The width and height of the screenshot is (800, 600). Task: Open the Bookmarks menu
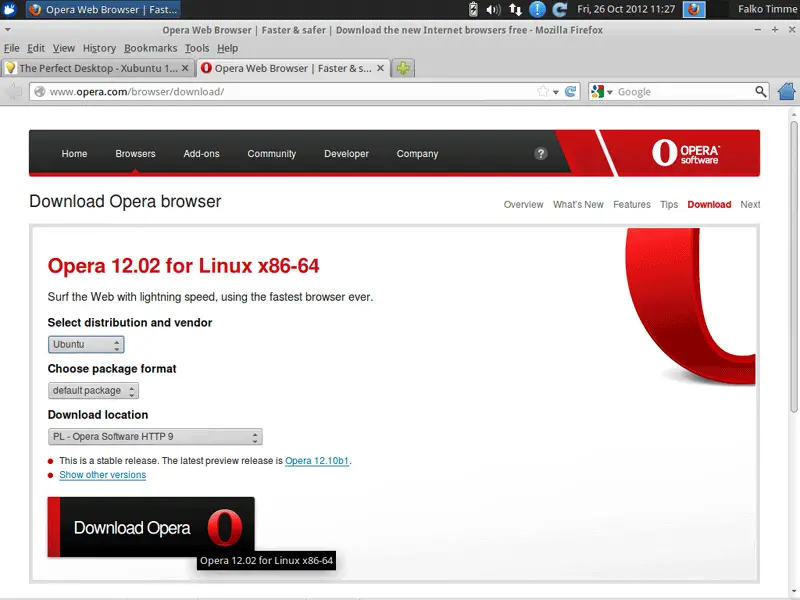[151, 48]
